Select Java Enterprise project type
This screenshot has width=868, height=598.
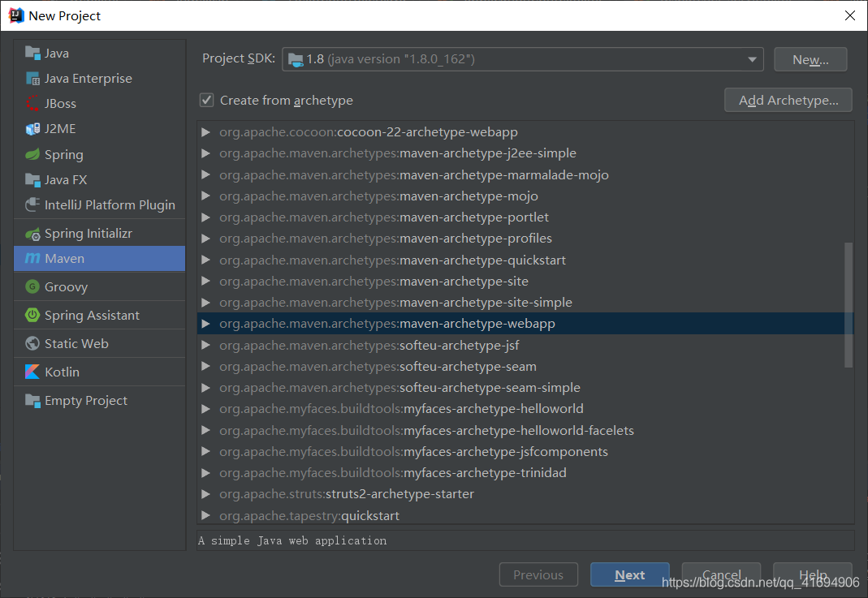click(100, 79)
